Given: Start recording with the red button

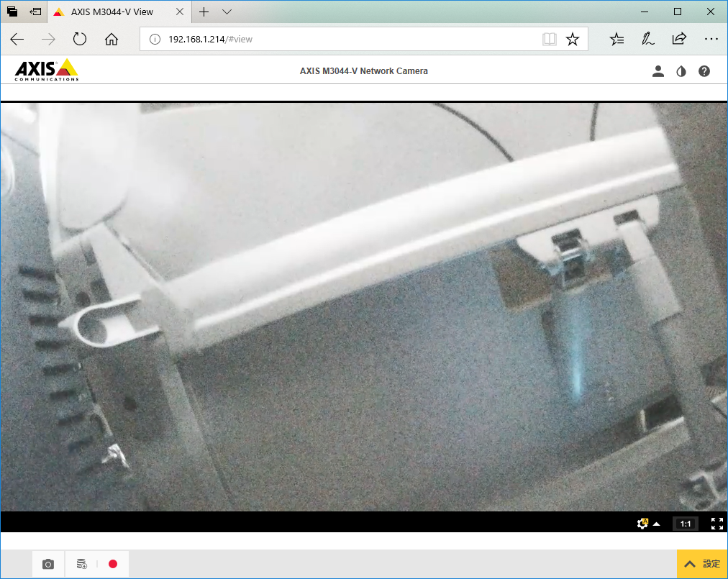Looking at the screenshot, I should coord(113,564).
